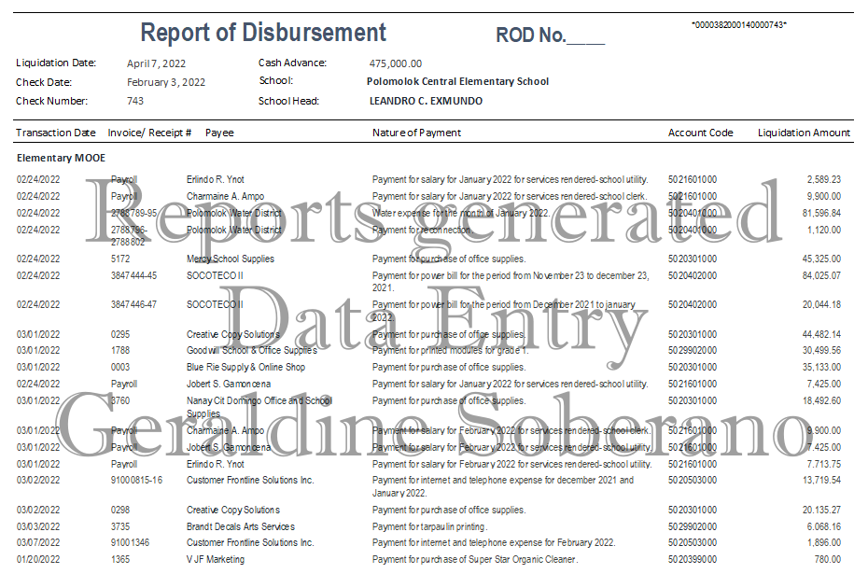Select the Account Code column header
This screenshot has height=588, width=868.
[700, 133]
